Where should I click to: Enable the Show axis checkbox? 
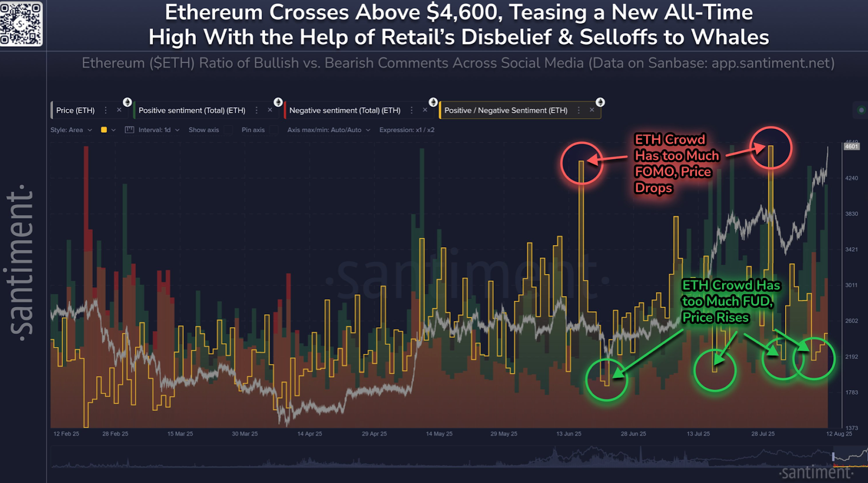[229, 130]
